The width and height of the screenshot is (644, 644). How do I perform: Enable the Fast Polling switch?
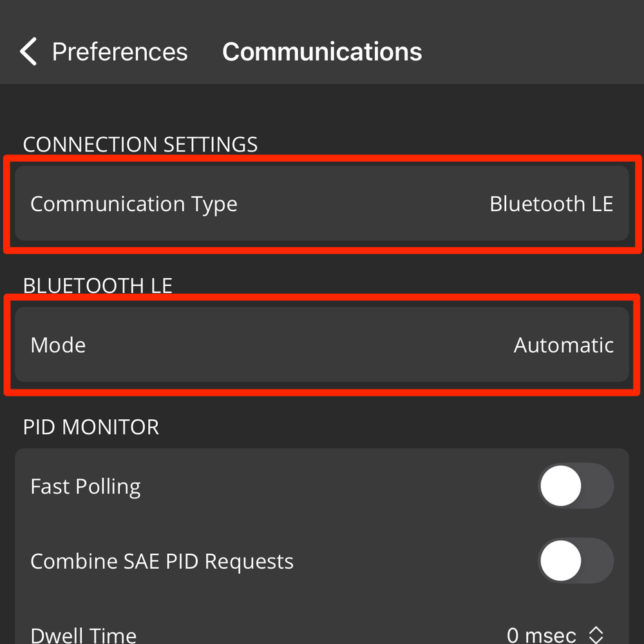[x=575, y=487]
